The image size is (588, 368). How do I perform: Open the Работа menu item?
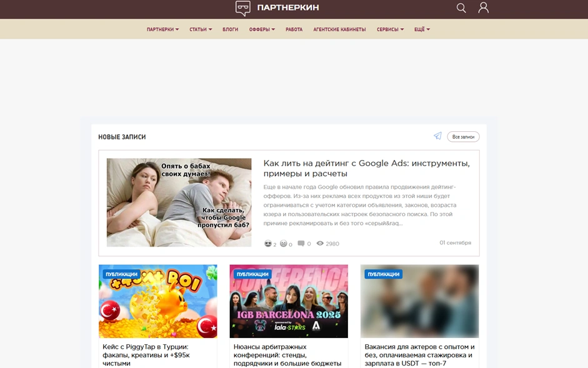[294, 29]
